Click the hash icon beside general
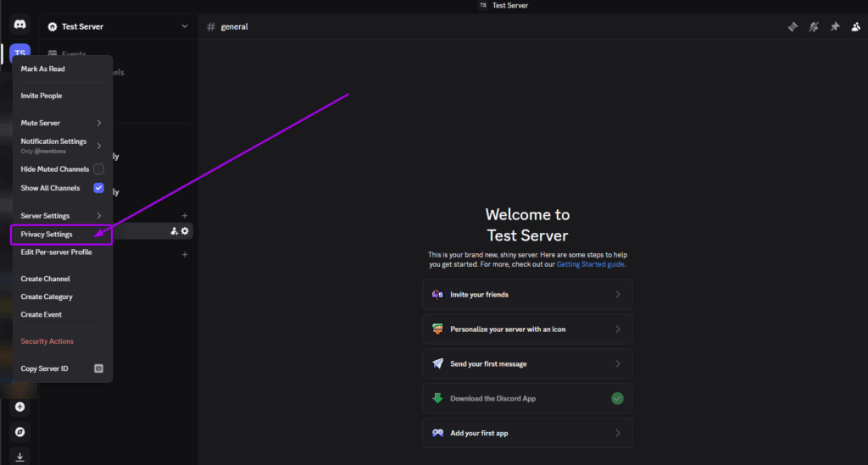 coord(211,26)
